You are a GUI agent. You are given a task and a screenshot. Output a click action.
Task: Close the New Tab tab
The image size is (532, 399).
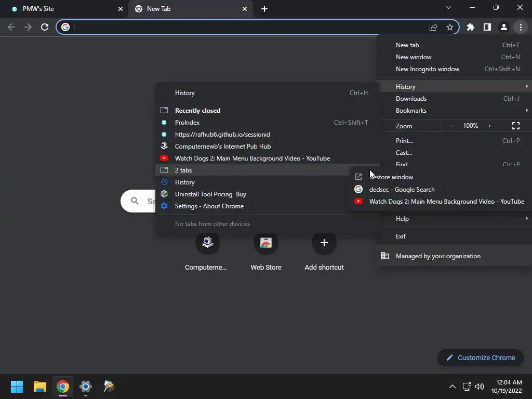point(245,9)
